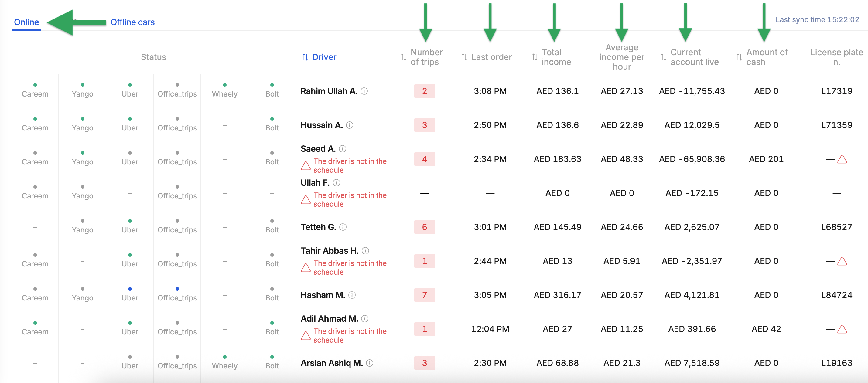The height and width of the screenshot is (383, 868).
Task: Open info icon next to Hussain A.
Action: (x=350, y=125)
